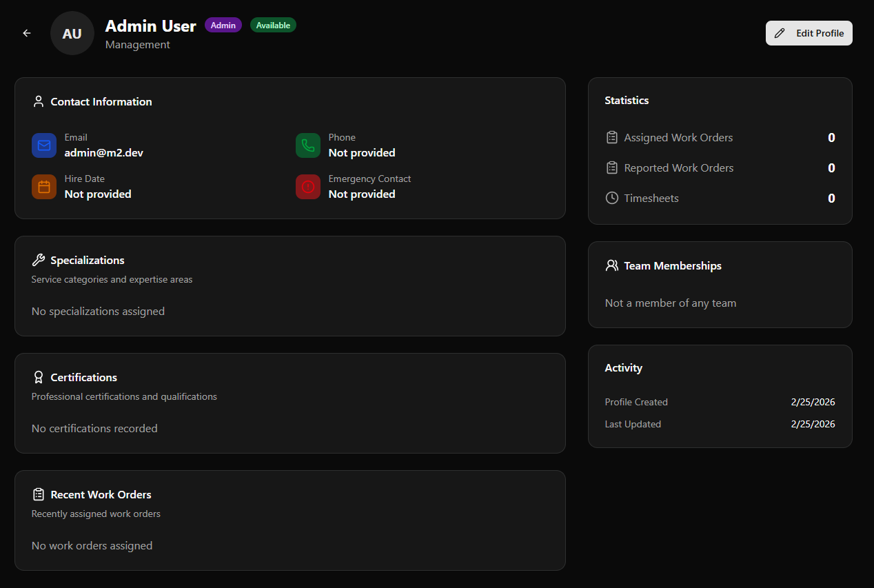Image resolution: width=874 pixels, height=588 pixels.
Task: Click the Assigned Work Orders label
Action: (679, 137)
